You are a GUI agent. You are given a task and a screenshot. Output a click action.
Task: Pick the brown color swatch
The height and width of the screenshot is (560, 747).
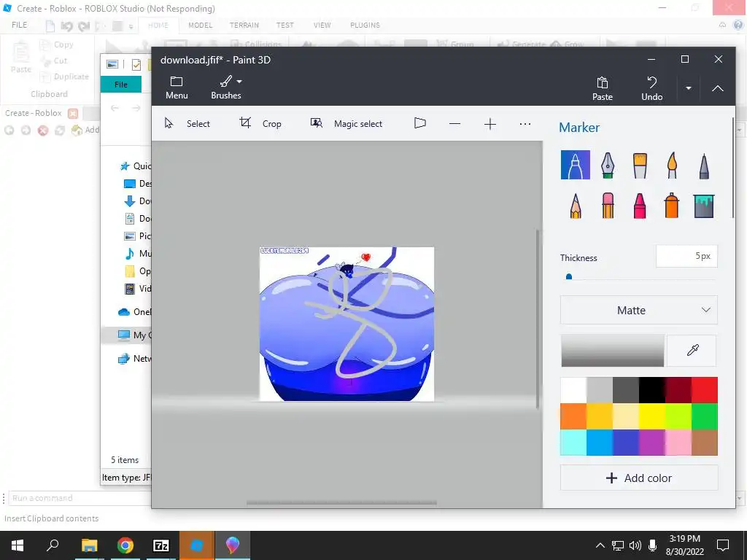point(704,443)
